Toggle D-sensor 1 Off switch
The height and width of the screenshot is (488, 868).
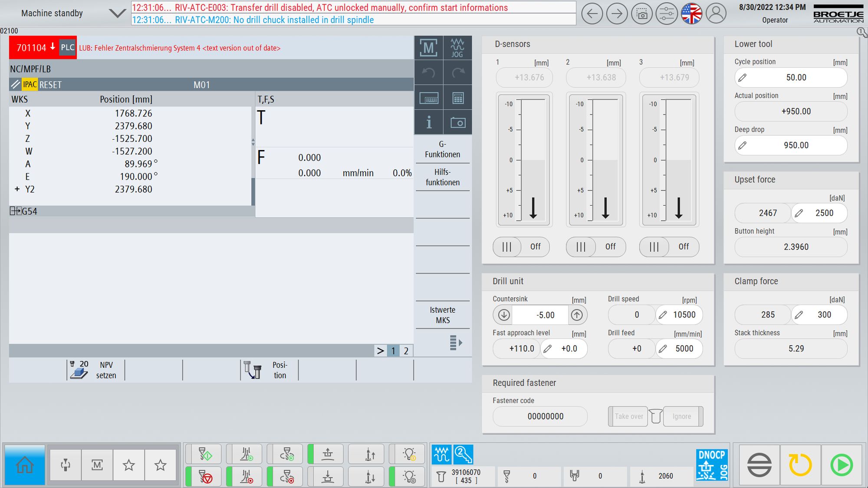coord(521,247)
